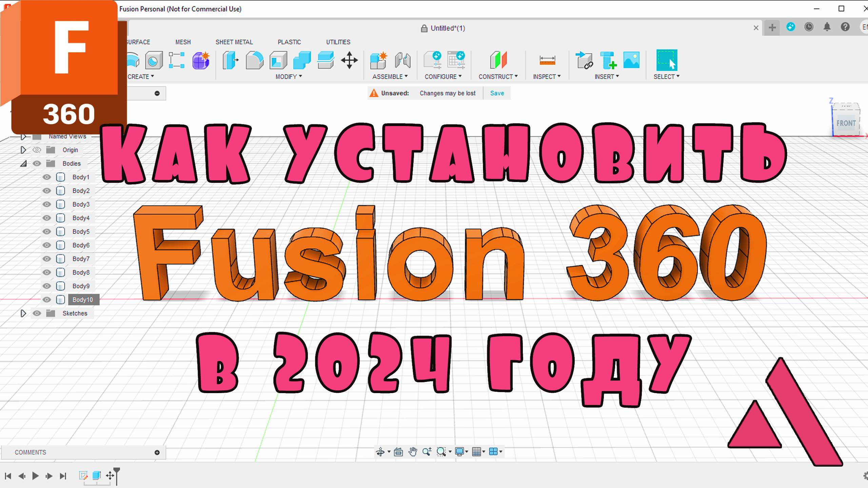Open the INSERT dropdown menu

coord(607,77)
